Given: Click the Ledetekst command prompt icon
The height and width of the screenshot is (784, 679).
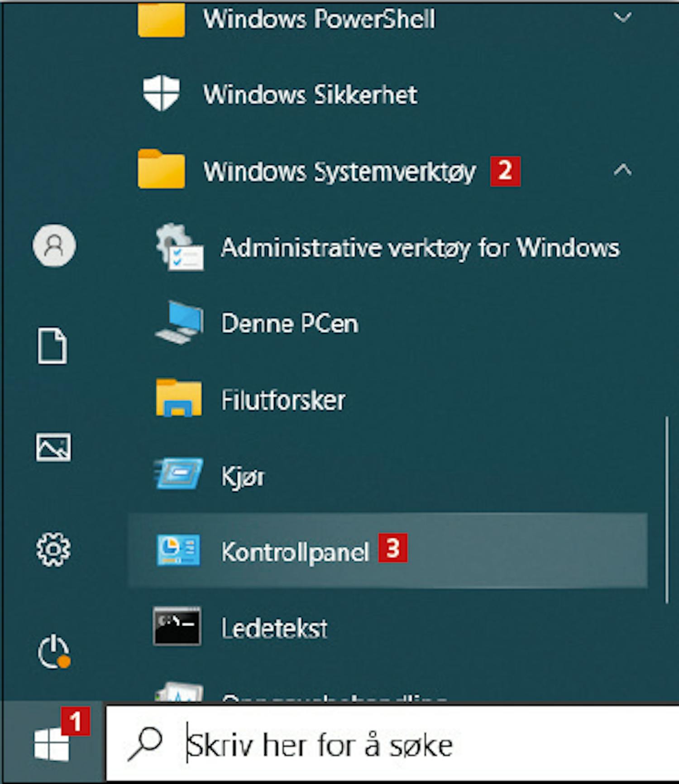Looking at the screenshot, I should click(x=177, y=626).
